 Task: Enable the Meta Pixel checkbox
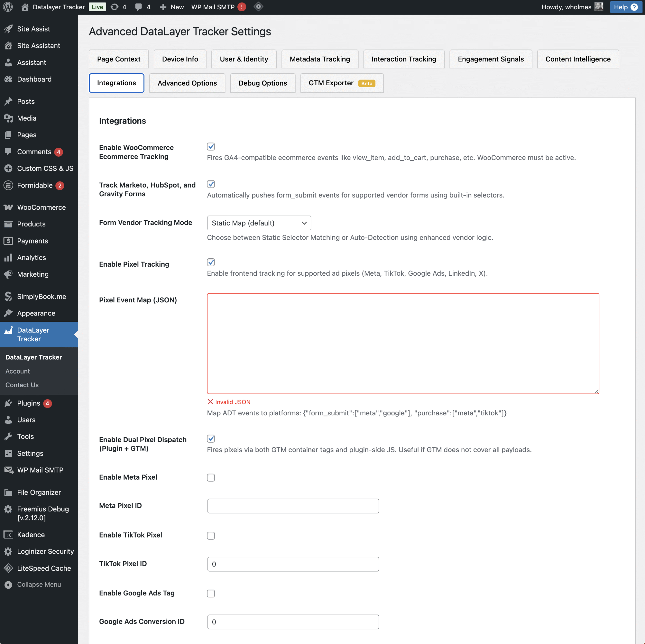211,478
